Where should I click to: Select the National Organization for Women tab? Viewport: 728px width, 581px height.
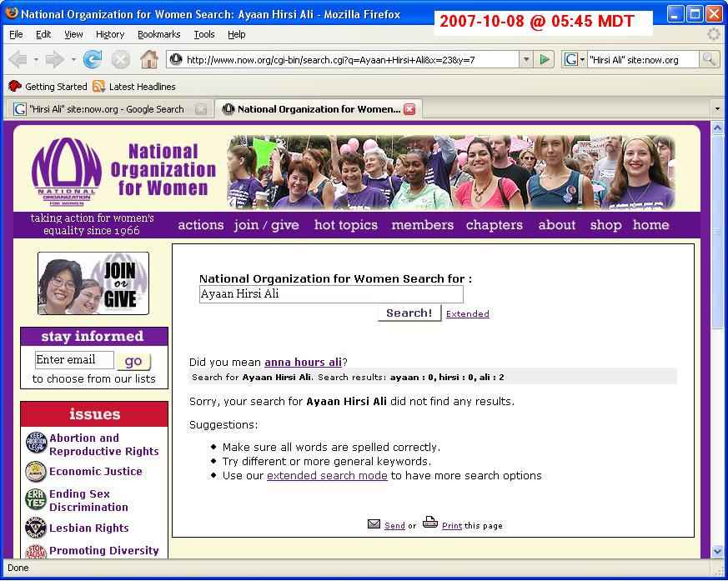318,109
